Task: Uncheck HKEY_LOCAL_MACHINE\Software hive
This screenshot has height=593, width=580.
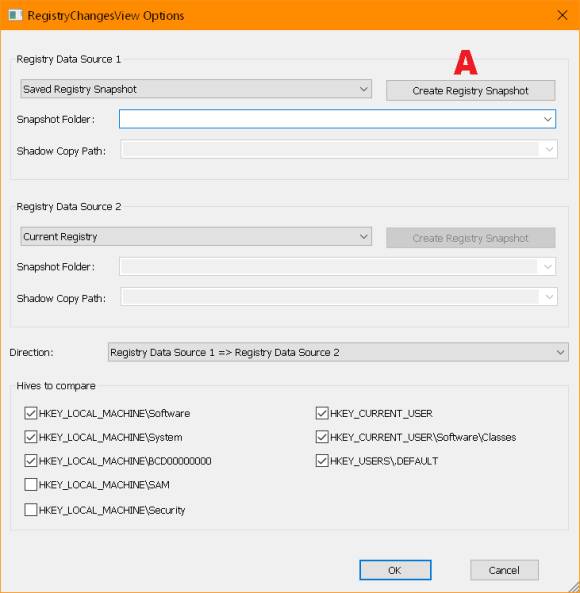Action: click(x=30, y=413)
